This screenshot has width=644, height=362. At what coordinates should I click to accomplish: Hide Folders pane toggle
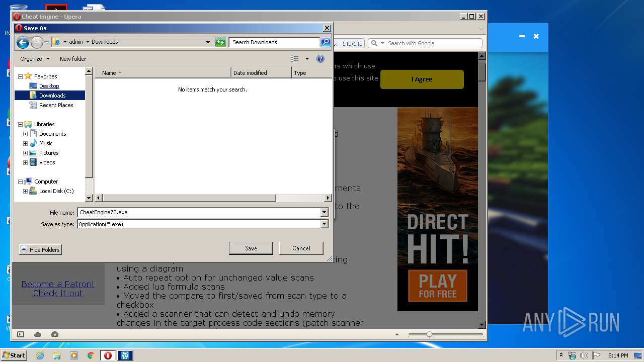(x=40, y=250)
